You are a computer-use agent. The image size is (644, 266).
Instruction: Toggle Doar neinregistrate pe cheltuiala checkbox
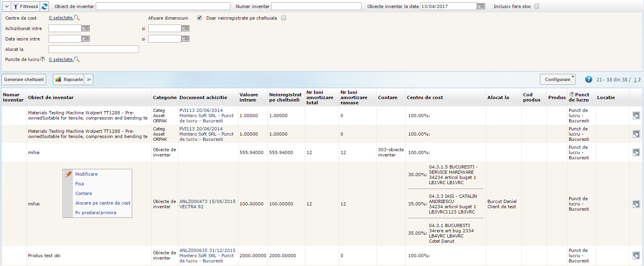point(284,18)
